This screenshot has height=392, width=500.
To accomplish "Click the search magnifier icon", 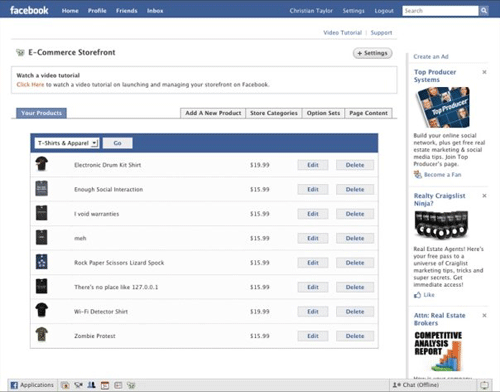I will coord(484,11).
